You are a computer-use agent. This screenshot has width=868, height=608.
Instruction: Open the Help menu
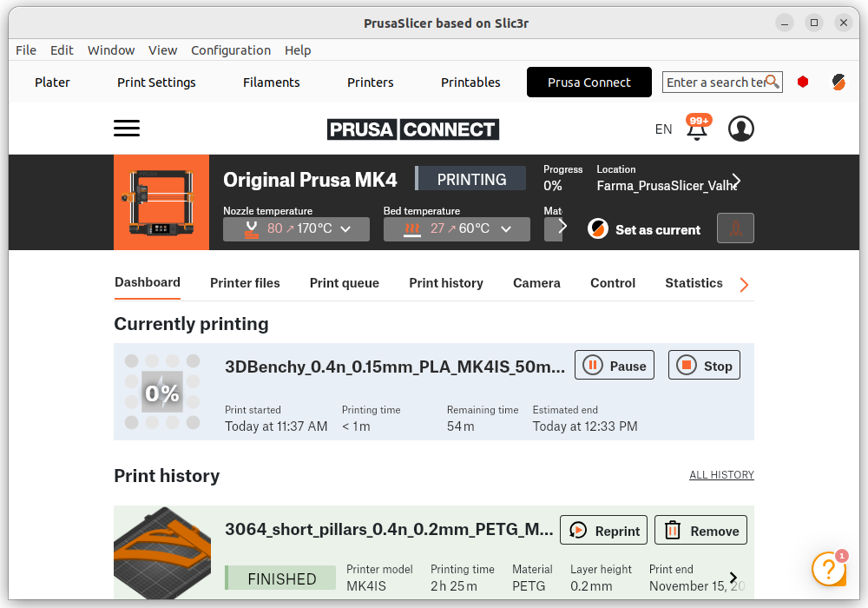pyautogui.click(x=298, y=50)
